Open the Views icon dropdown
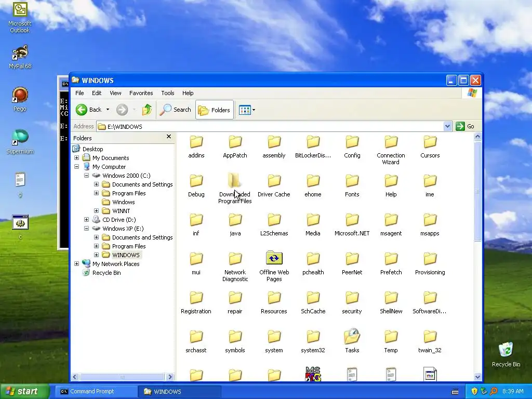The height and width of the screenshot is (399, 532). click(247, 110)
